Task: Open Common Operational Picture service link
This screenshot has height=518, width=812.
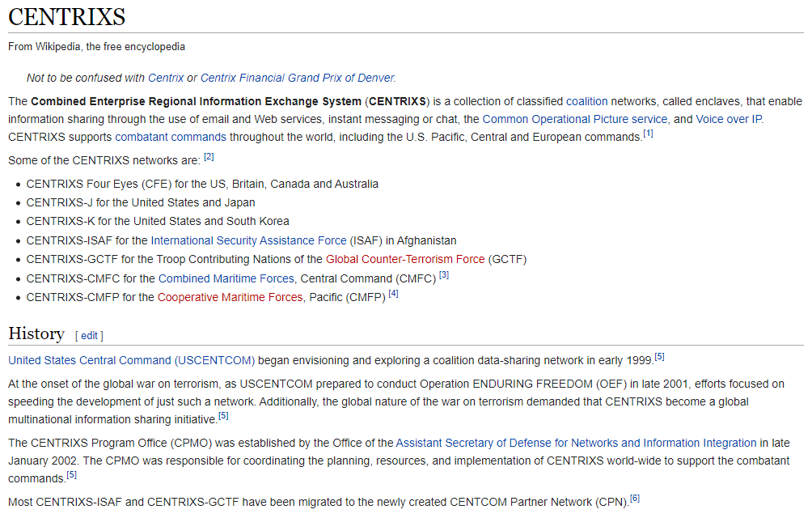Action: click(575, 119)
